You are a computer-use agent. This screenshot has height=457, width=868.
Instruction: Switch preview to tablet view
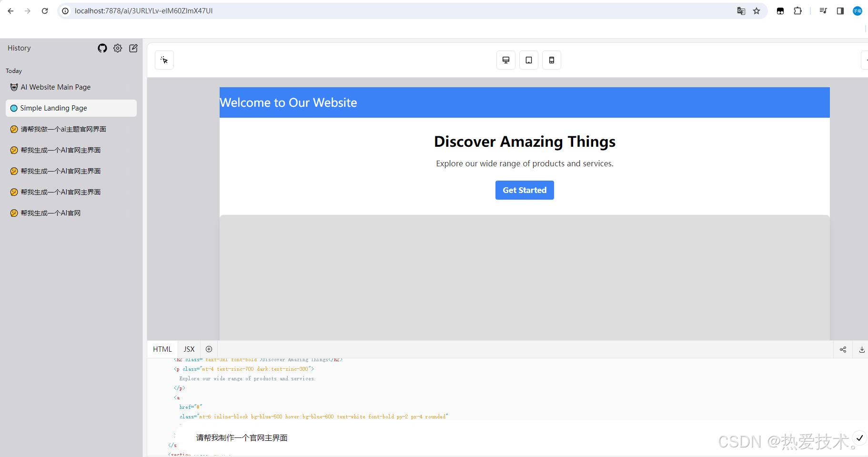(x=529, y=60)
